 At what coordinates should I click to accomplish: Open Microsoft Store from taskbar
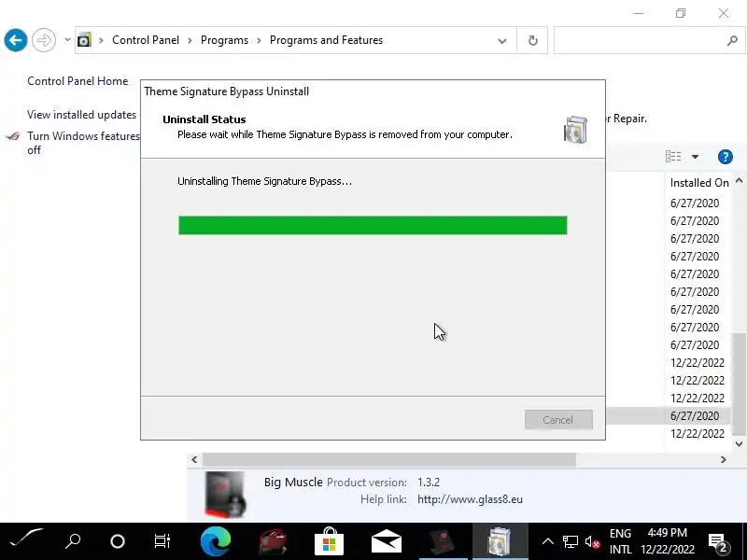tap(330, 541)
